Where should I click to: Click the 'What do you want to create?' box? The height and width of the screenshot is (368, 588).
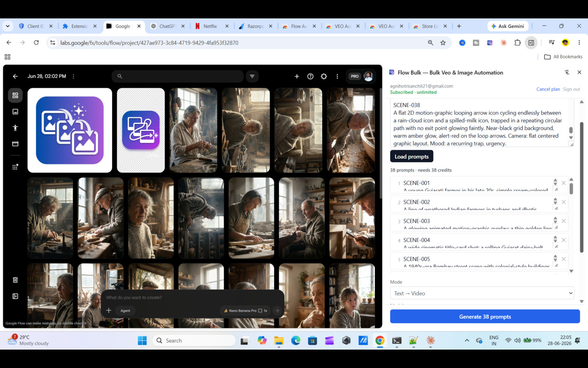coord(192,298)
